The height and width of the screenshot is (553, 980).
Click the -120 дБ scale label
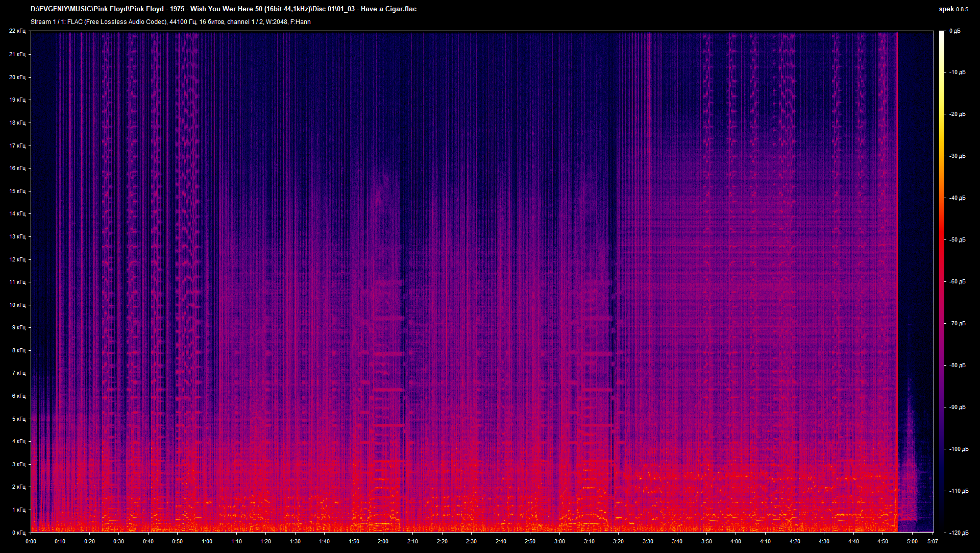959,533
